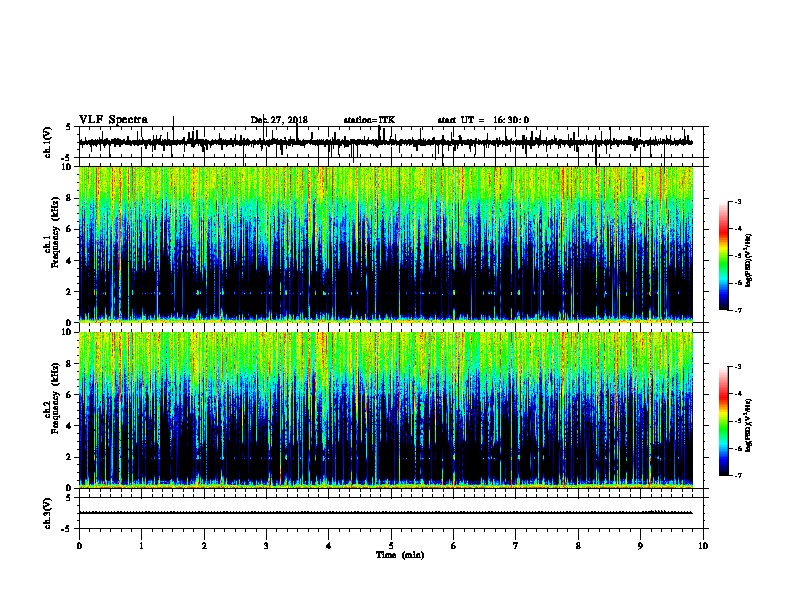Click tick label "2" on the time axis

point(204,546)
